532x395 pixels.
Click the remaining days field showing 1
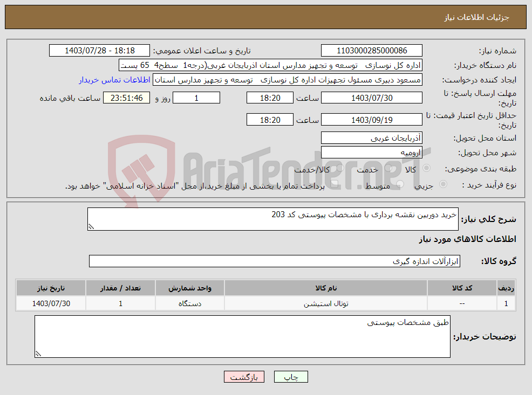point(196,98)
